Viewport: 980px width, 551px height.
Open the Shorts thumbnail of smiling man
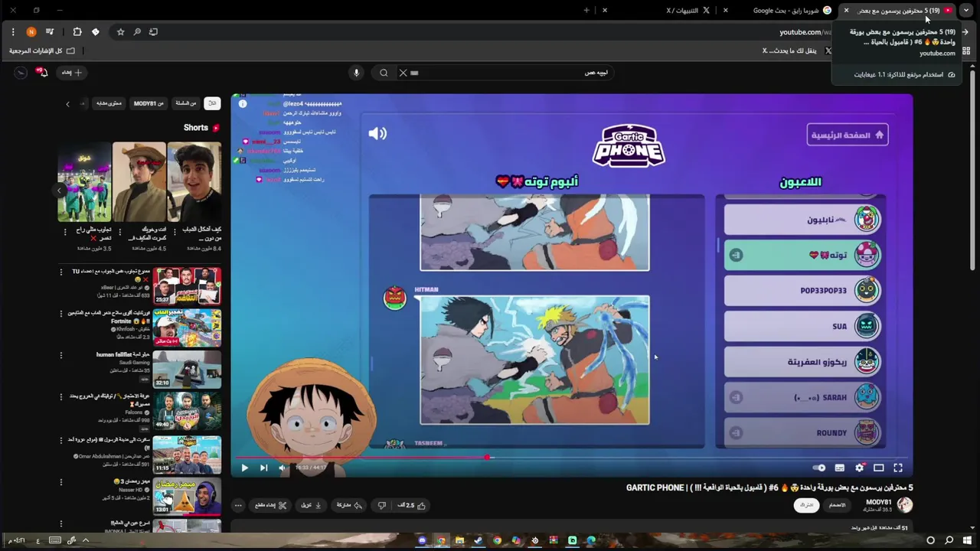(x=194, y=181)
